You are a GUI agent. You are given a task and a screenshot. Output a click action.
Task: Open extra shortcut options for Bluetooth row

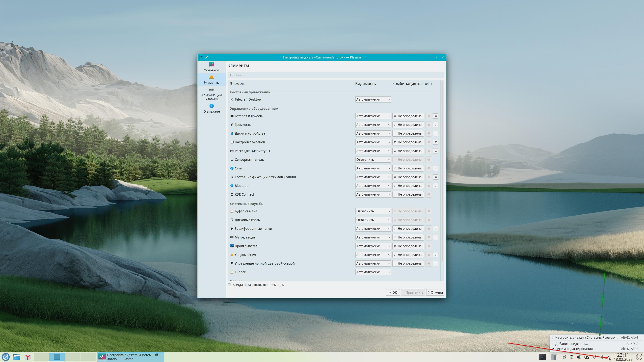pos(436,186)
